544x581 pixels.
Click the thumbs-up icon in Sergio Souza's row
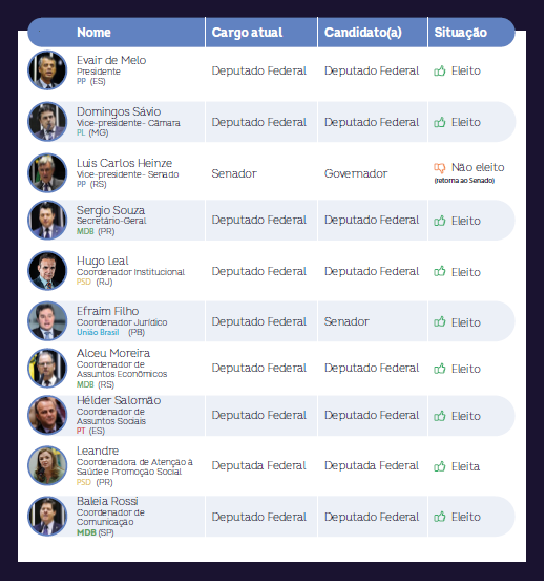[x=439, y=221]
